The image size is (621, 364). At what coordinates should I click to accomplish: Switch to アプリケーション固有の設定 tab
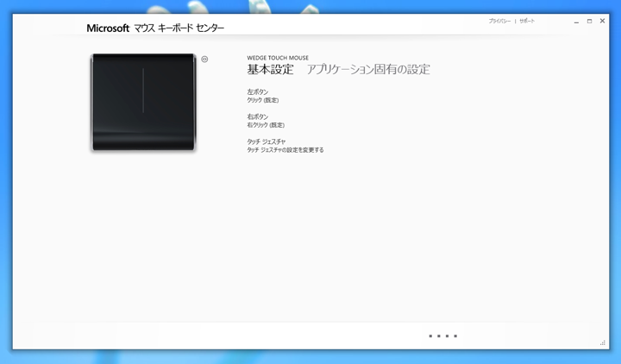point(368,69)
